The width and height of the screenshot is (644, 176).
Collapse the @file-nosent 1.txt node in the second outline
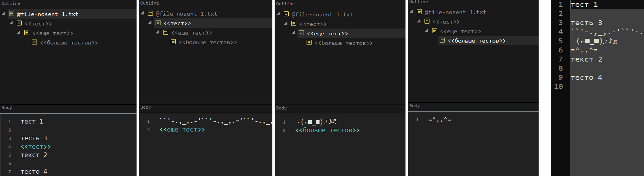pyautogui.click(x=142, y=13)
